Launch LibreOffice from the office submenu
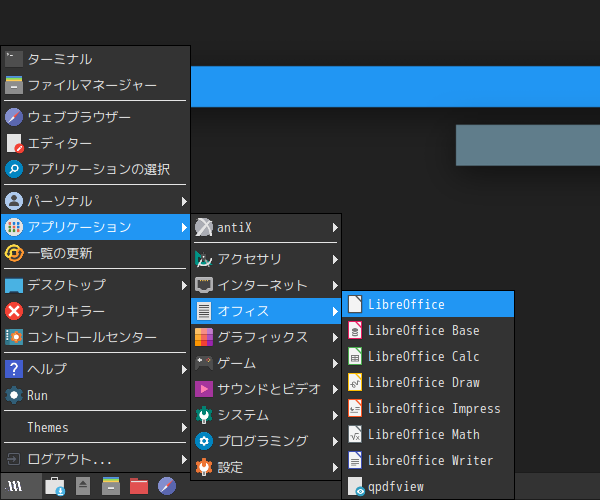 tap(428, 304)
